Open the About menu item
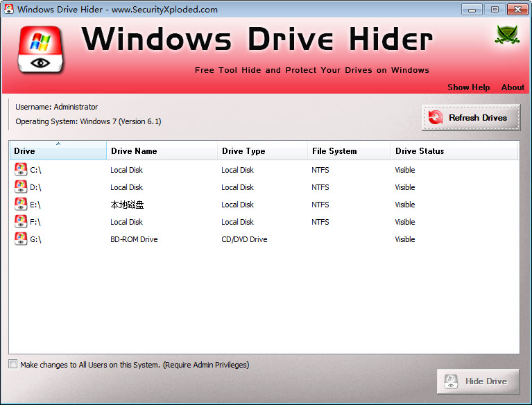 [x=513, y=87]
